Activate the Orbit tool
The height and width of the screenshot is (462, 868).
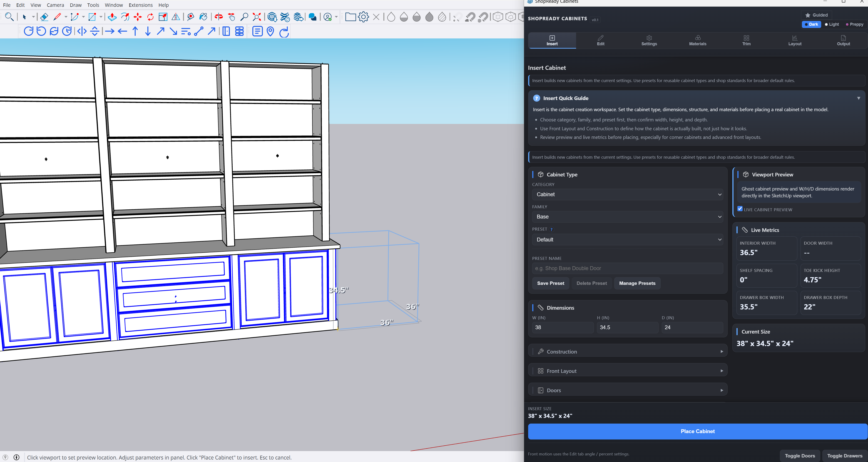(x=219, y=17)
